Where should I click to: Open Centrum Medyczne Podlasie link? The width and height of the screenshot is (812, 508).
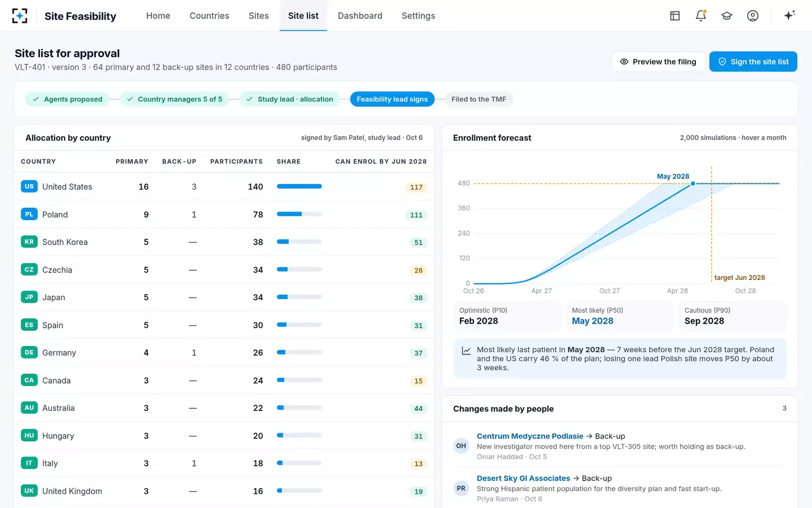[530, 436]
